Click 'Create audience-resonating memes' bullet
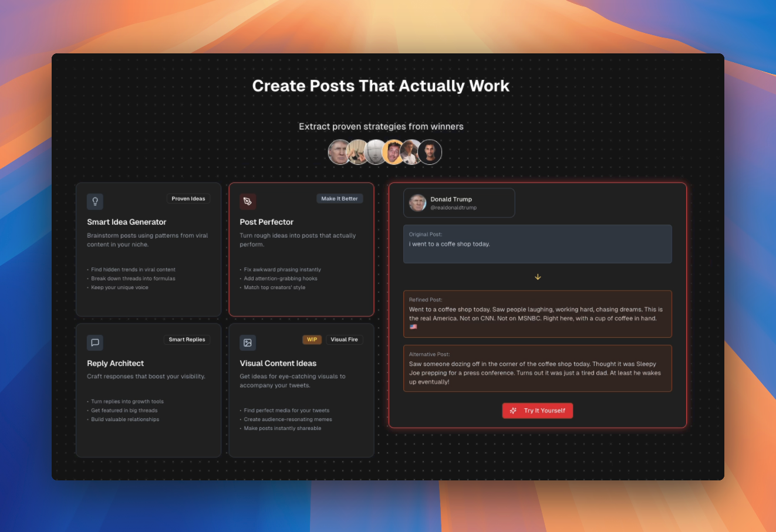 288,419
